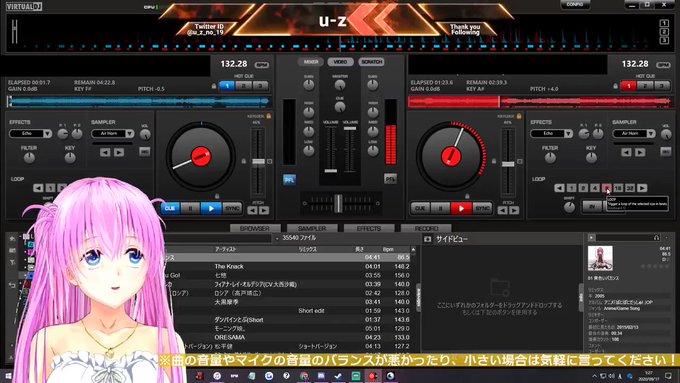Switch center panel to MIXER
Image resolution: width=680 pixels, height=383 pixels.
coord(311,62)
